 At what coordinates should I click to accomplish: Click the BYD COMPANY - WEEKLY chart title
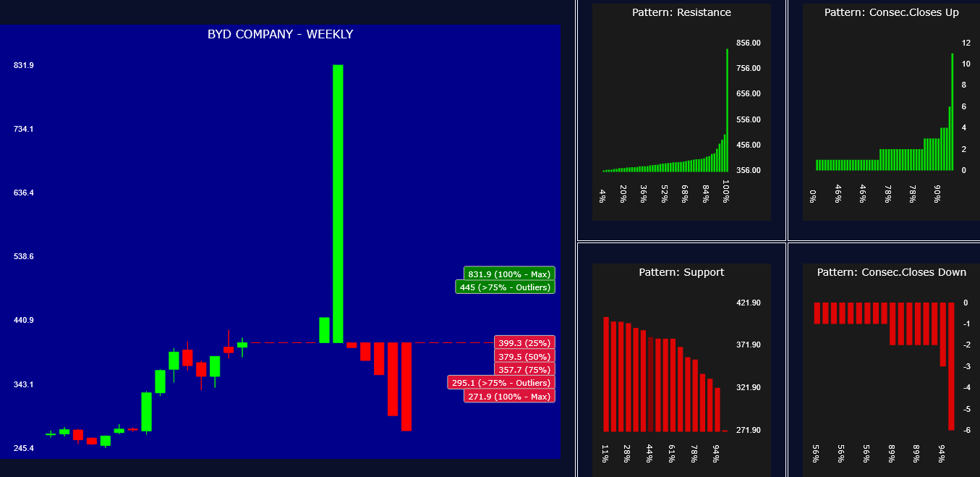click(280, 34)
